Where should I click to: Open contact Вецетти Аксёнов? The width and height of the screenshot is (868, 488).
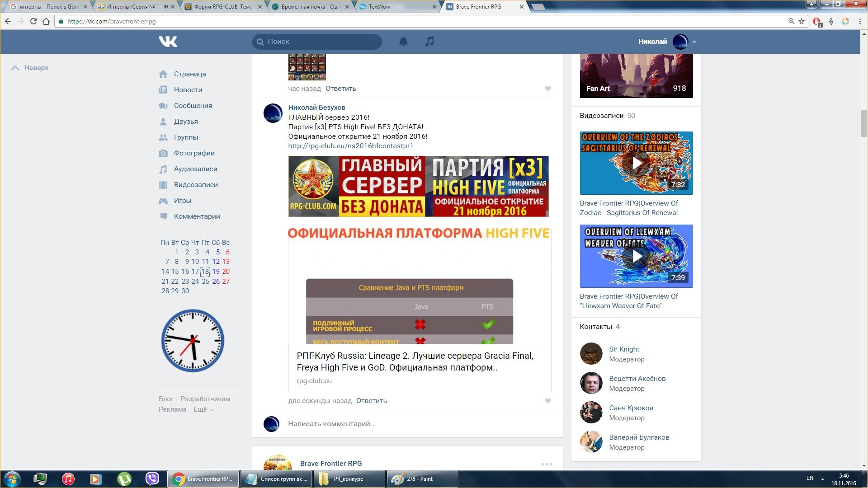click(x=637, y=378)
